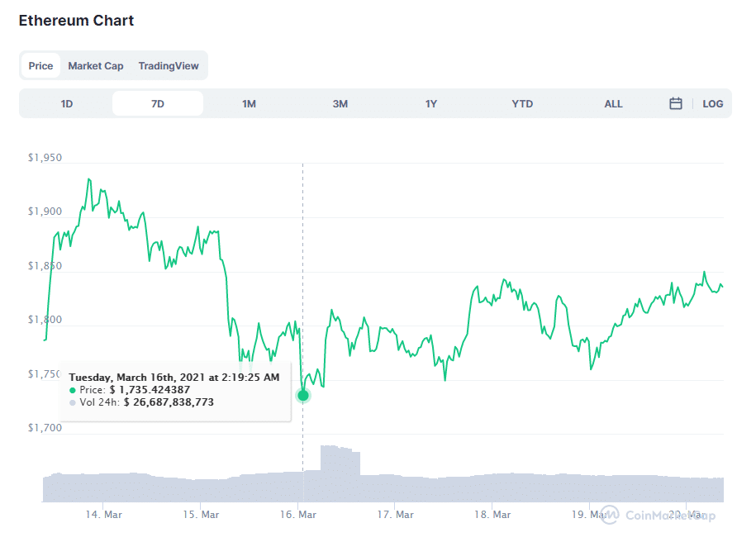Click the Vol 24h value in tooltip
This screenshot has width=756, height=542.
169,402
